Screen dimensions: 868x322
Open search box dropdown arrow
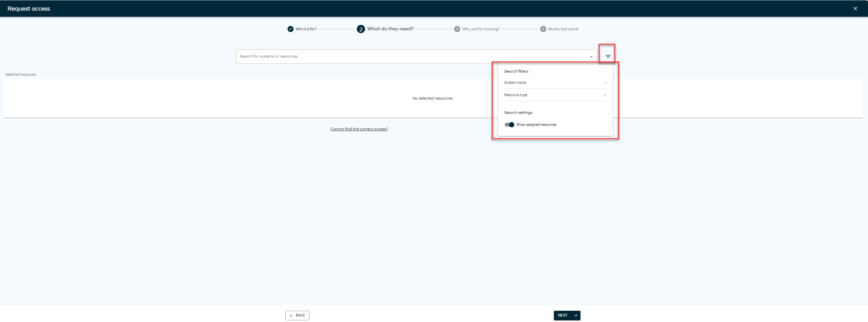click(x=591, y=57)
